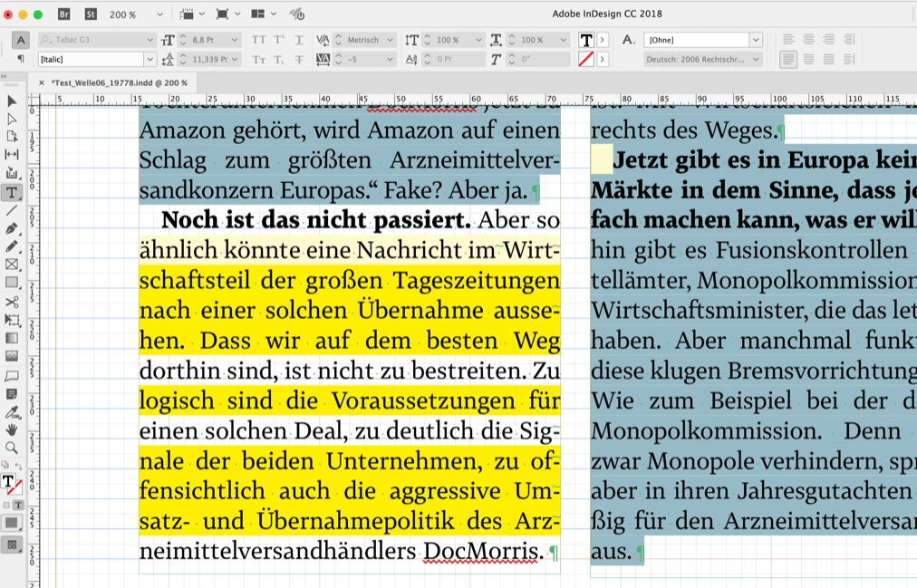917x588 pixels.
Task: Toggle All Caps (TT) formatting
Action: click(258, 40)
